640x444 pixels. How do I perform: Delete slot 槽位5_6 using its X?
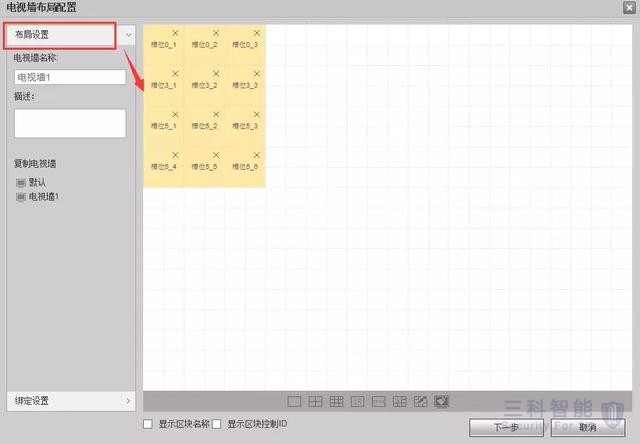point(257,155)
